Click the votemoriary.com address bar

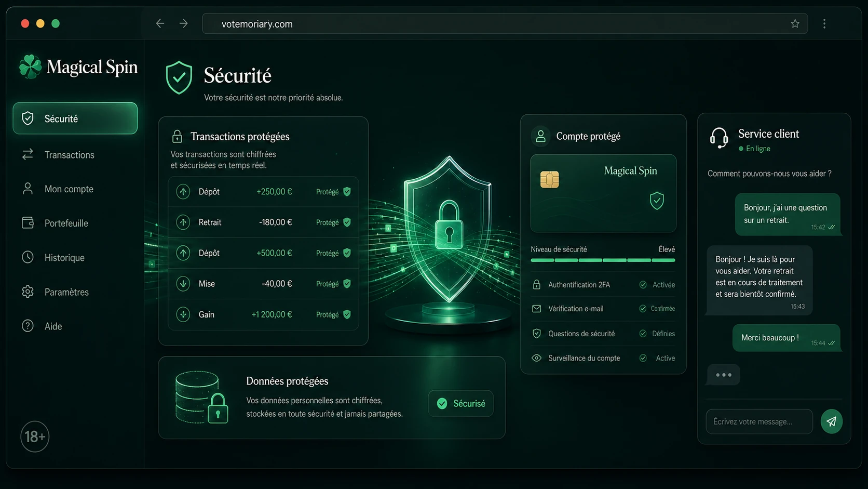point(505,23)
